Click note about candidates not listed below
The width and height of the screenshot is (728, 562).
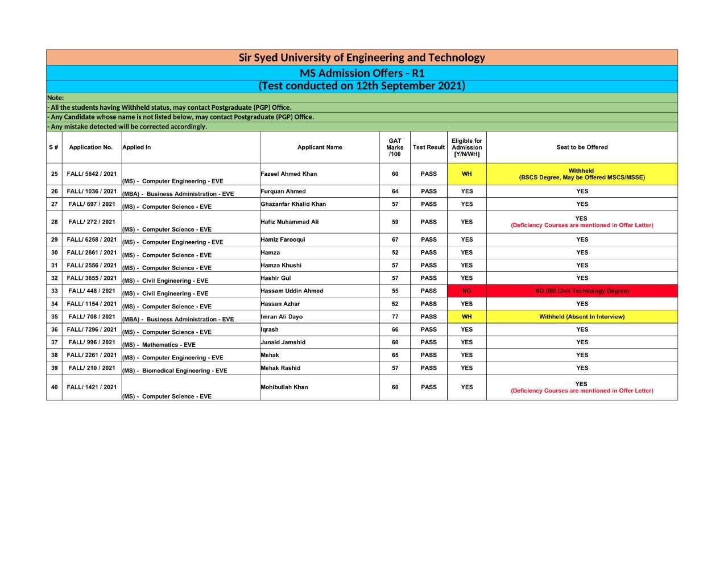[x=181, y=117]
